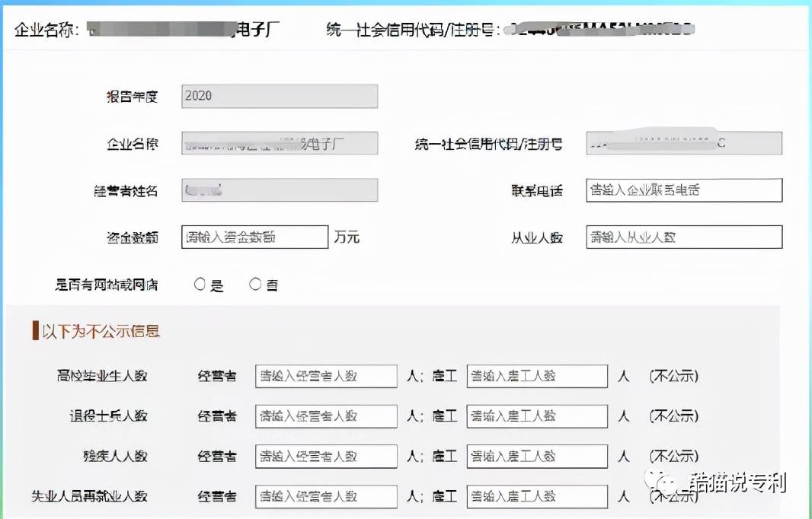Image resolution: width=812 pixels, height=519 pixels.
Task: Click the (不公示) label beside 高校毕业生人数
Action: coord(673,376)
